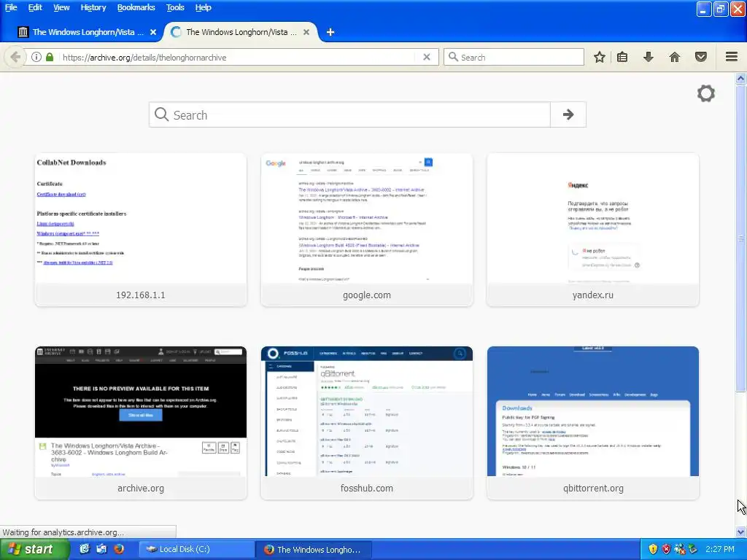
Task: Open the Edit menu
Action: coord(35,7)
